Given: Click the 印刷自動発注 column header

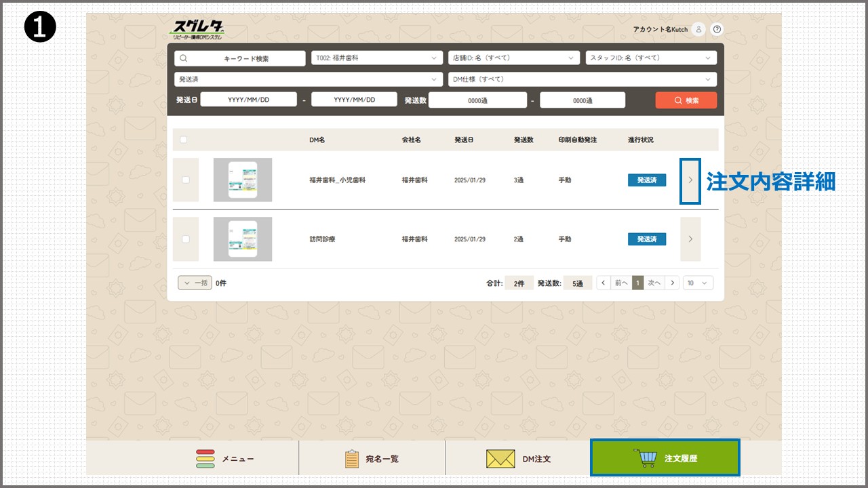Looking at the screenshot, I should click(578, 140).
